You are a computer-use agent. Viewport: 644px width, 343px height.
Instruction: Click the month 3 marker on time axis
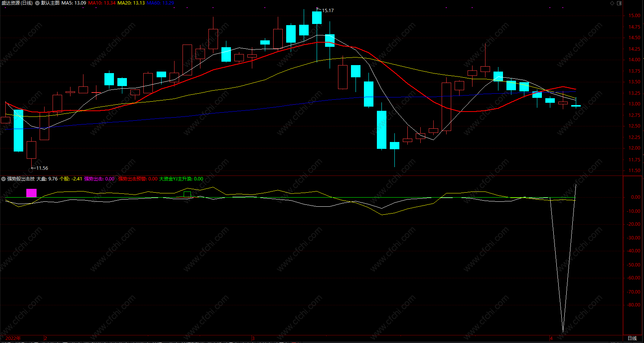pos(253,338)
